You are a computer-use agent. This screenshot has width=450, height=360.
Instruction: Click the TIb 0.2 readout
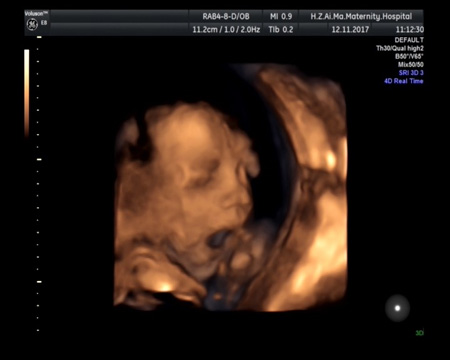pyautogui.click(x=281, y=30)
